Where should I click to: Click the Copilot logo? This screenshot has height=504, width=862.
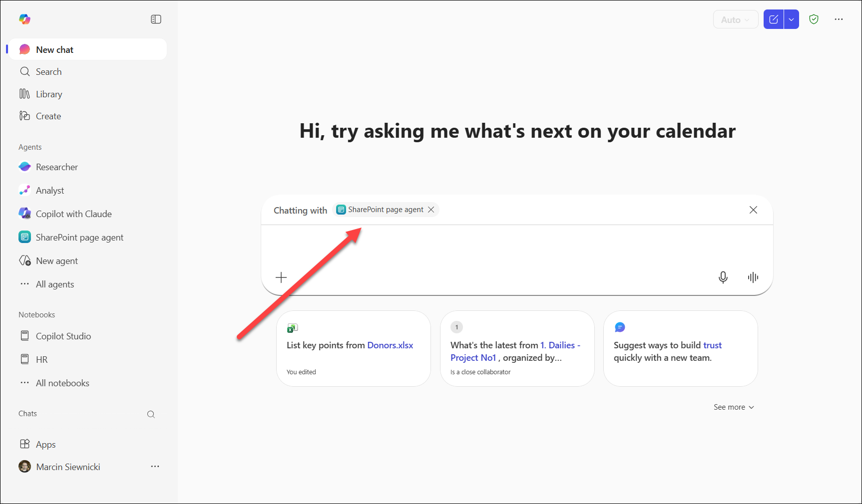24,19
